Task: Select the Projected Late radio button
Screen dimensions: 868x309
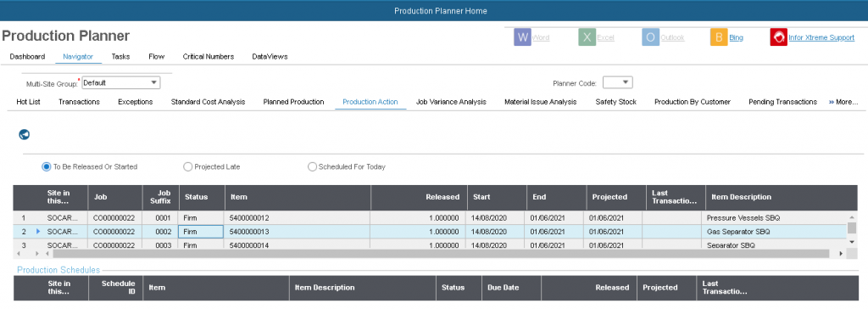Action: point(187,166)
